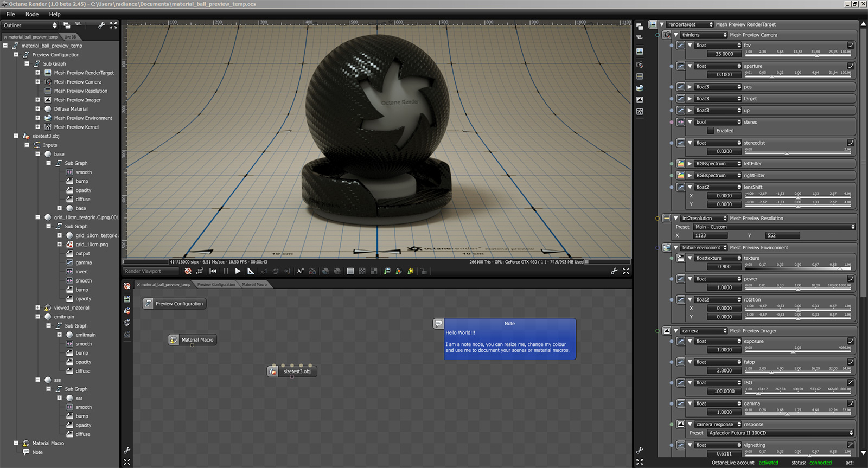
Task: Select the Note item in Outliner
Action: (37, 452)
